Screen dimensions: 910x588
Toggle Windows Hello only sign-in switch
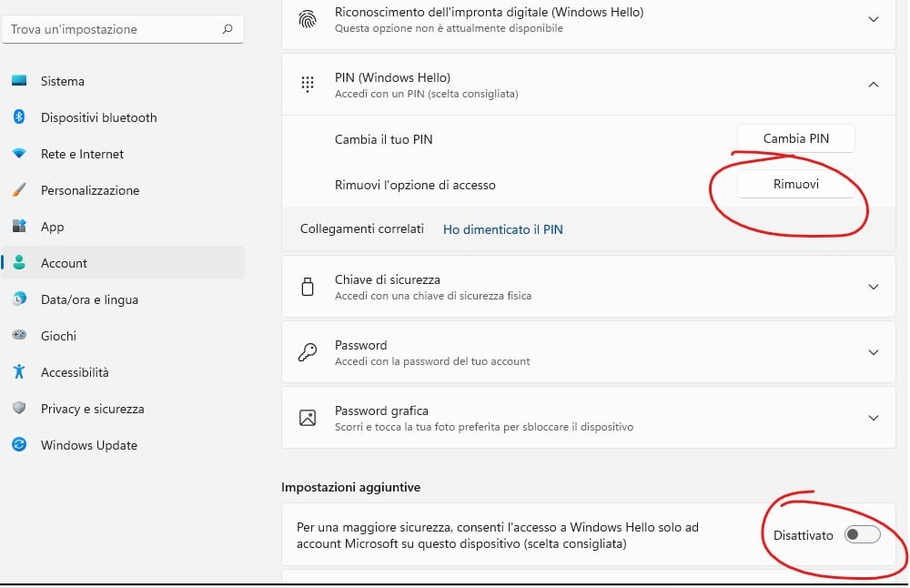[863, 534]
